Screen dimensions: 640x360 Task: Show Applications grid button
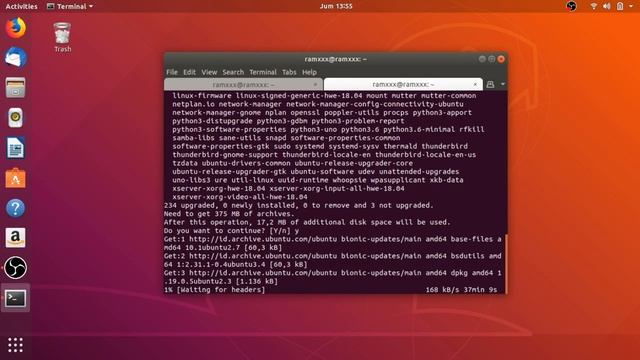tap(16, 345)
